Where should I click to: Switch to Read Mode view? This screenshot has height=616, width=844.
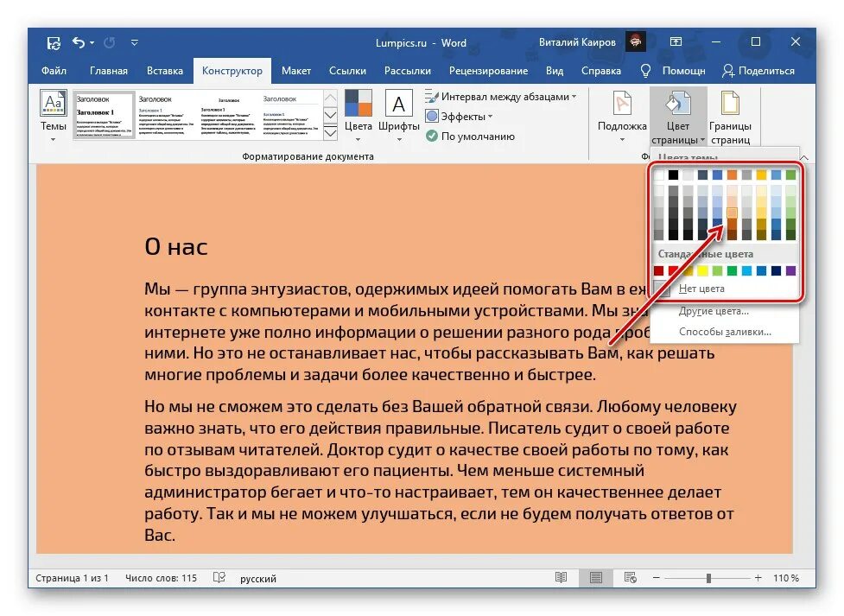point(561,578)
